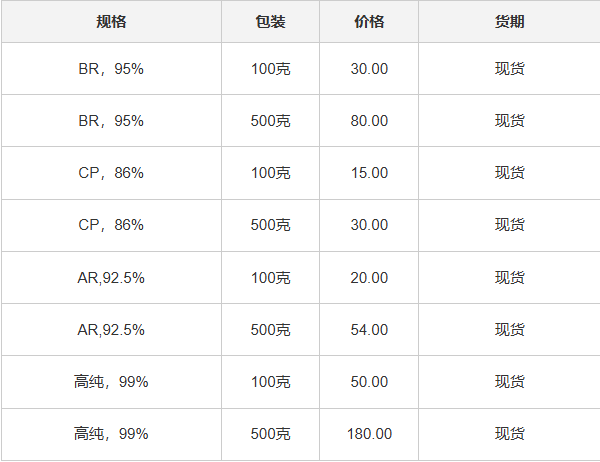This screenshot has height=462, width=600.
Task: Click the 15.00 price cell
Action: point(369,173)
